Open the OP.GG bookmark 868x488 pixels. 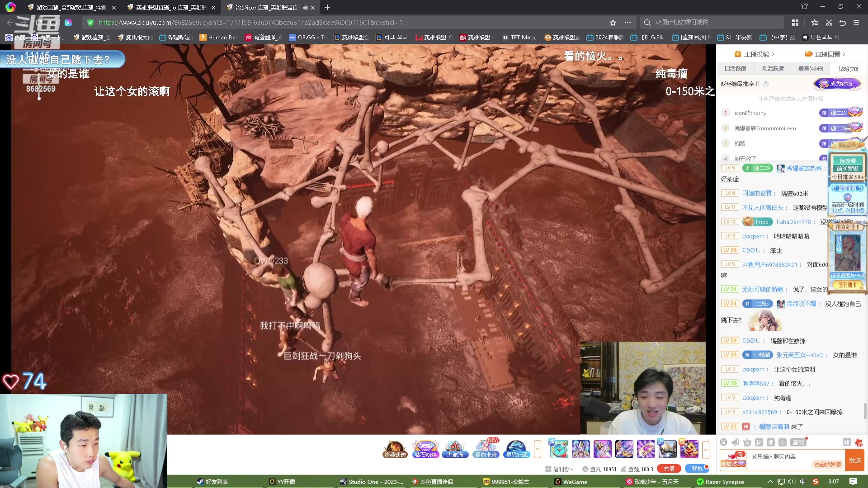tap(308, 38)
